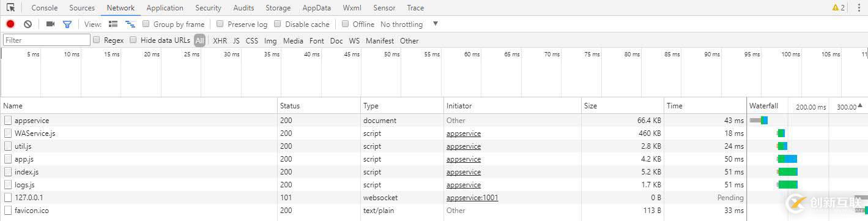Open the No throttling selector
Viewport: 868px width, 221px height.
click(401, 24)
